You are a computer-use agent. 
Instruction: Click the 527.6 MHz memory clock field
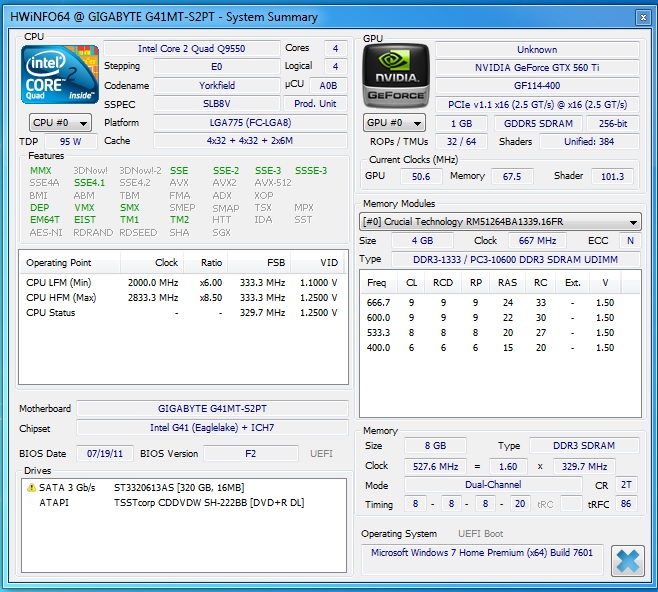[435, 467]
